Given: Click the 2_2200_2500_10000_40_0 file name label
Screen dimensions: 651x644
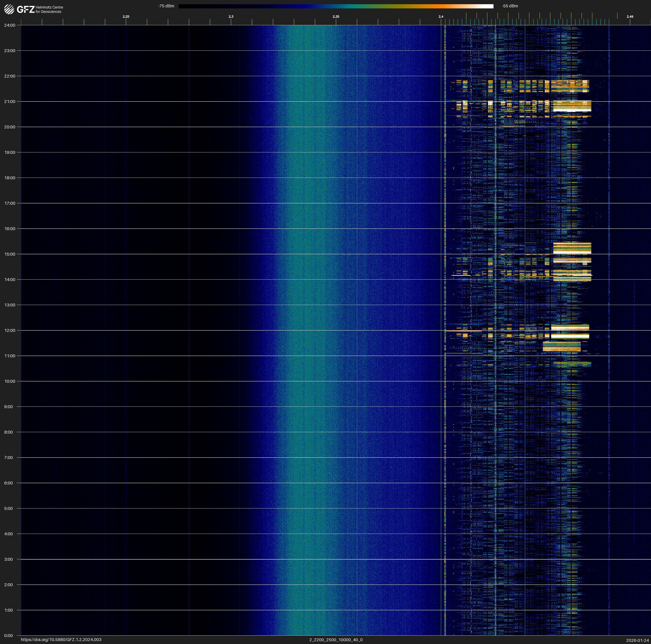Looking at the screenshot, I should point(336,640).
